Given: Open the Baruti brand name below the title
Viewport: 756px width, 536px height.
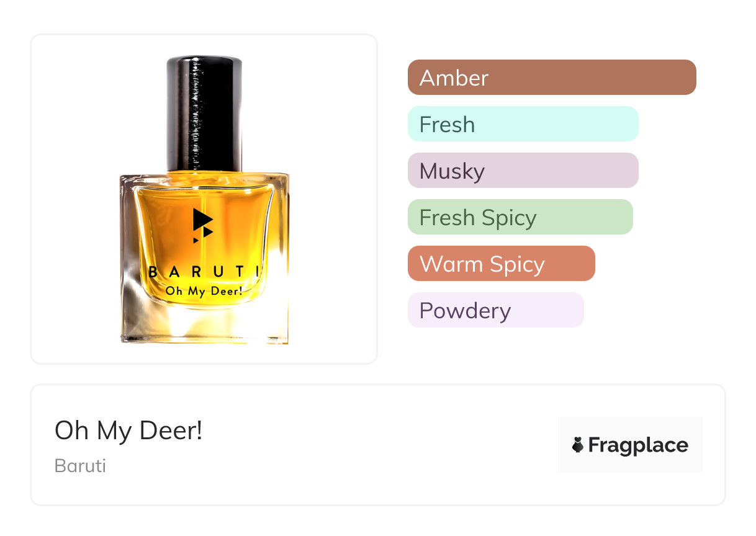Looking at the screenshot, I should [x=80, y=465].
